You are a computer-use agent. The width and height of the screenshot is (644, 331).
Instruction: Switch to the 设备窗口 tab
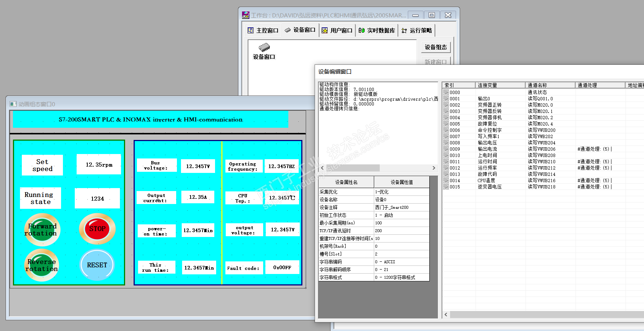[x=300, y=30]
